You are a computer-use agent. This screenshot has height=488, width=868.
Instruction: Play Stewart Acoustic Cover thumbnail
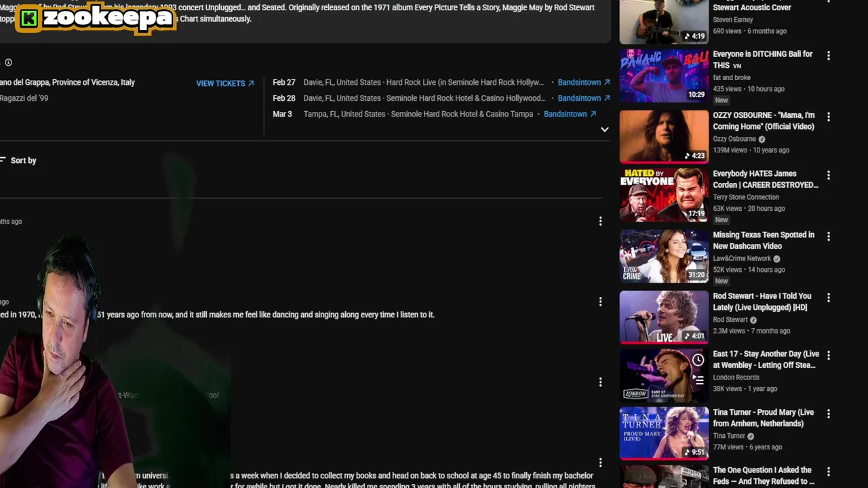tap(664, 22)
